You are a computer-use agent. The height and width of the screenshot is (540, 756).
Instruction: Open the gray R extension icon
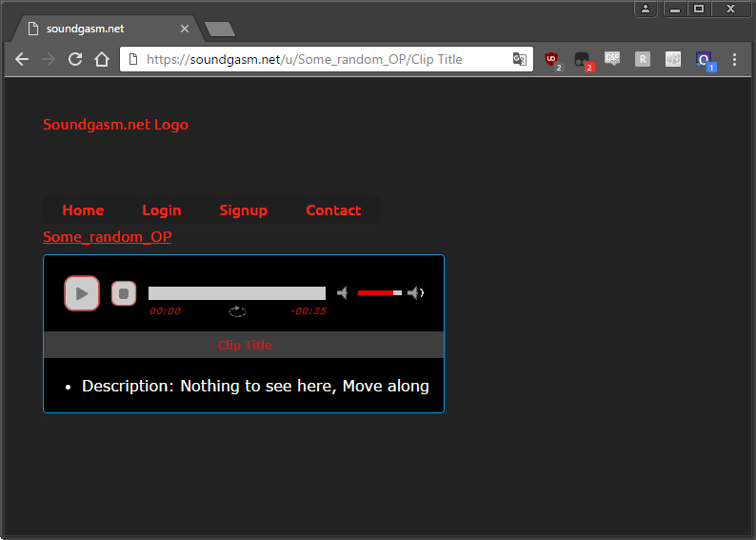(643, 59)
